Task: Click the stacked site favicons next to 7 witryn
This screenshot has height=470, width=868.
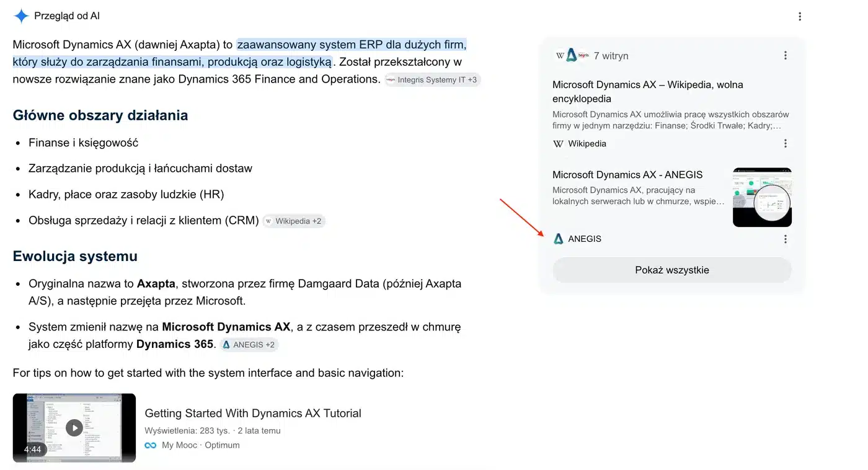Action: tap(572, 55)
